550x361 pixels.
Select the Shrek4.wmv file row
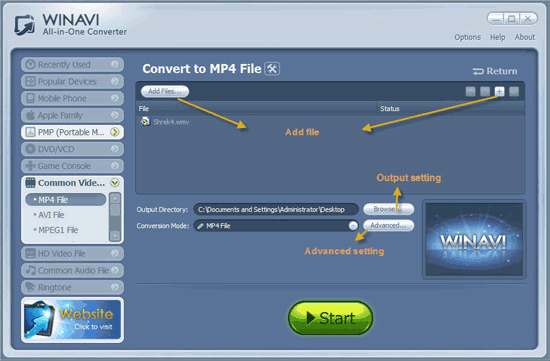click(330, 122)
